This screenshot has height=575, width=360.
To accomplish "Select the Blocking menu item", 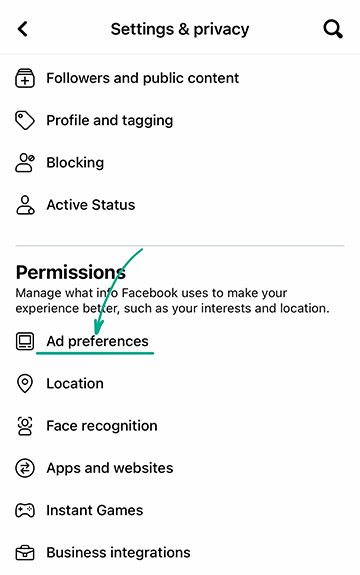I will 180,163.
